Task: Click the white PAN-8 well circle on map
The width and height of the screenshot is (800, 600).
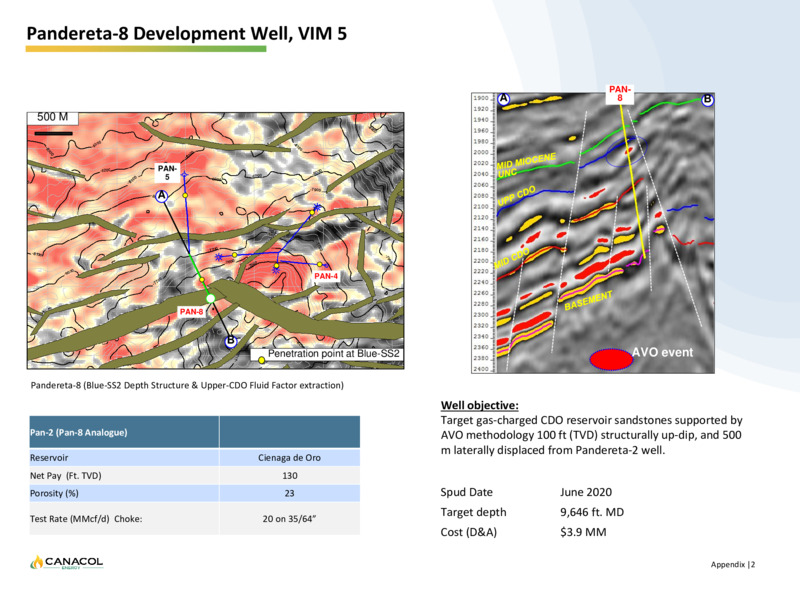Action: coord(211,298)
